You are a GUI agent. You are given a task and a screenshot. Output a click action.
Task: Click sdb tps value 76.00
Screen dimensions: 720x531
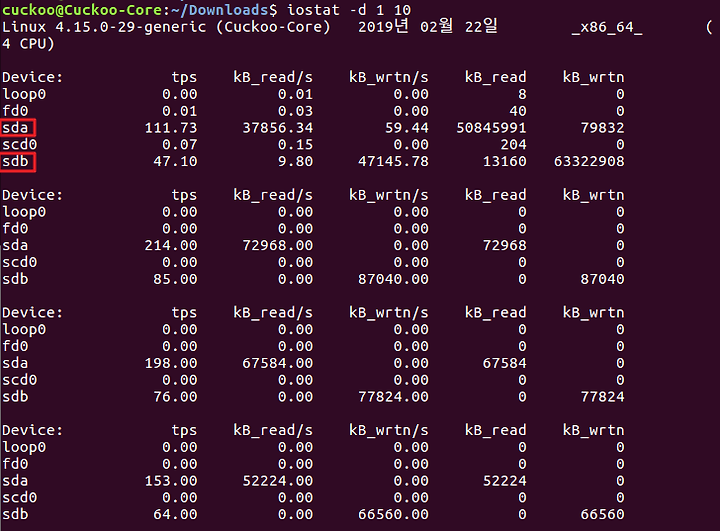tap(175, 396)
